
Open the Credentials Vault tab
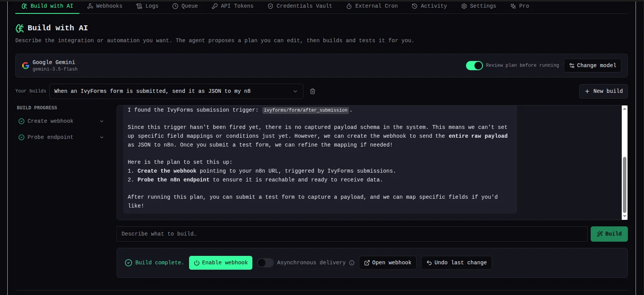tap(300, 6)
